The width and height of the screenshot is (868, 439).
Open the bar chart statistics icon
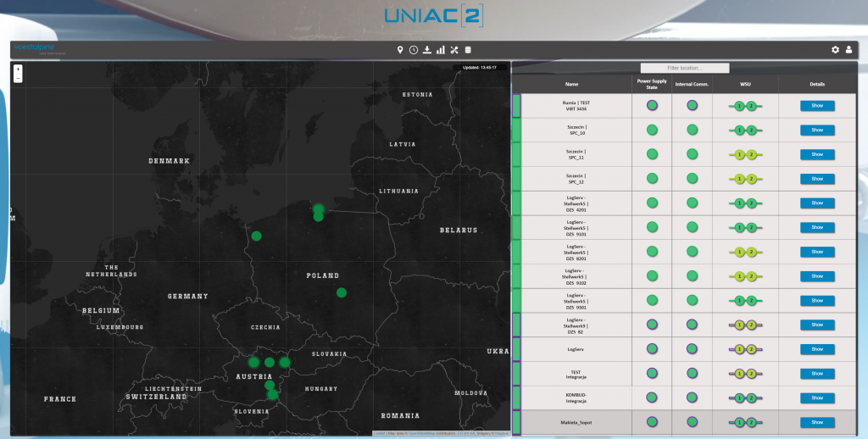[441, 50]
